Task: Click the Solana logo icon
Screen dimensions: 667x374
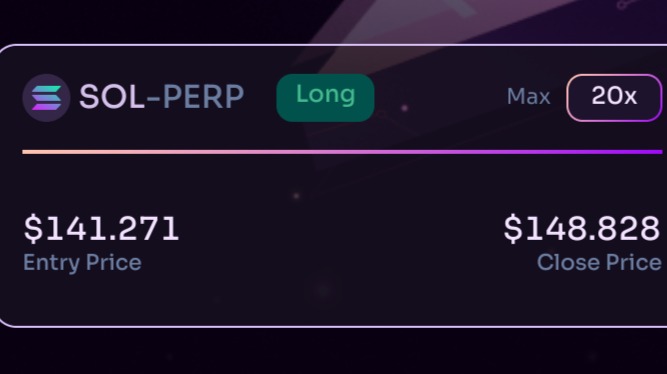Action: click(46, 98)
